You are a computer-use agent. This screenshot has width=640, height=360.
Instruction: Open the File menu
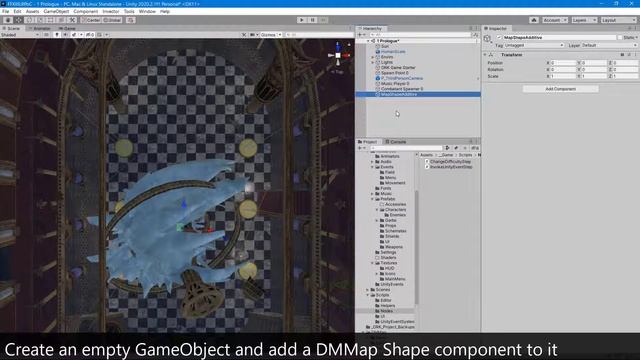pos(5,11)
